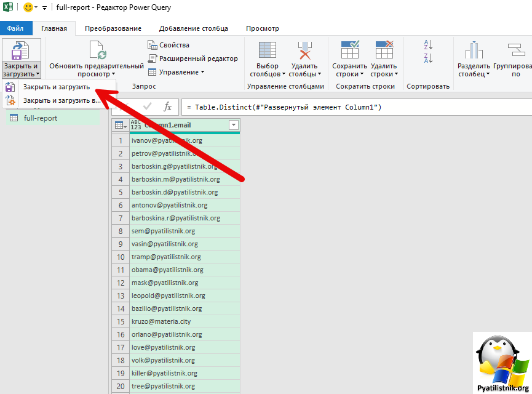Select cell orlano@pyatilistnik.org
Image resolution: width=532 pixels, height=394 pixels.
pos(185,334)
